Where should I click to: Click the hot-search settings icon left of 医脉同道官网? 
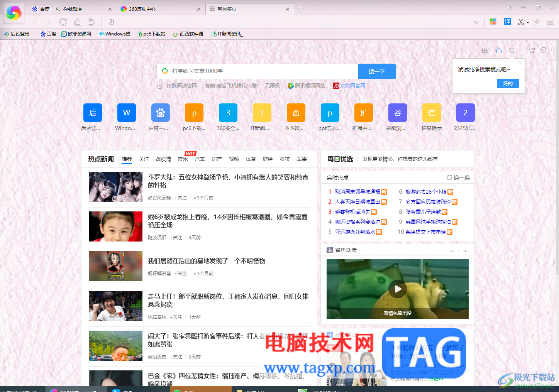[159, 86]
